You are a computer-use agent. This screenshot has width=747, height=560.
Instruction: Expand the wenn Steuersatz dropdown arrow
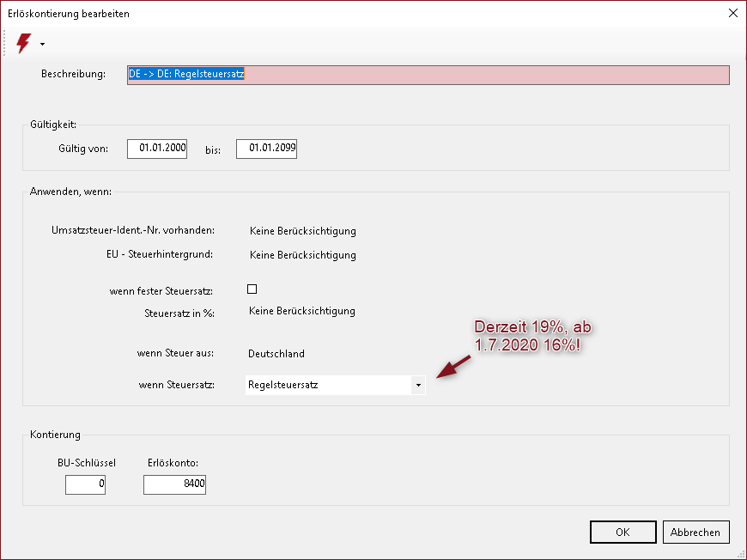(x=418, y=385)
